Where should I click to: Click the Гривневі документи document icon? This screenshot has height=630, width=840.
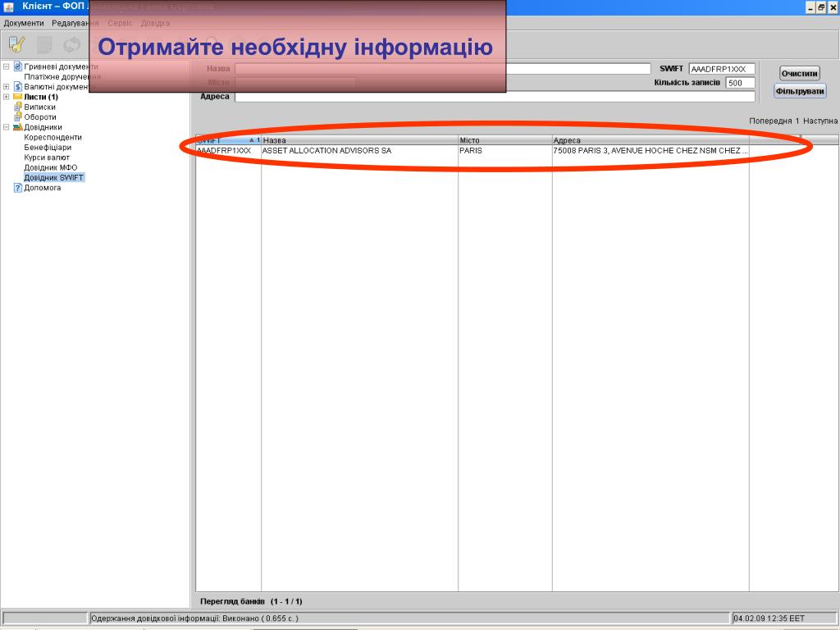point(18,66)
